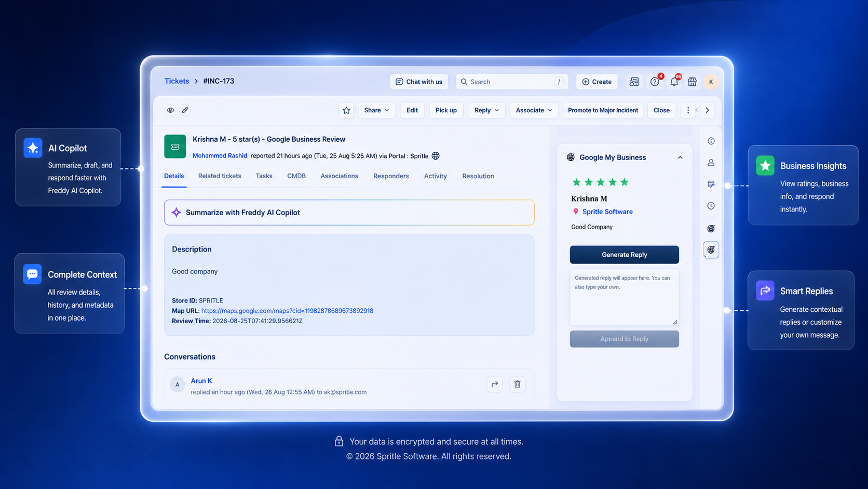The height and width of the screenshot is (489, 868).
Task: Open Mohammed Rashid requester link
Action: pos(220,156)
